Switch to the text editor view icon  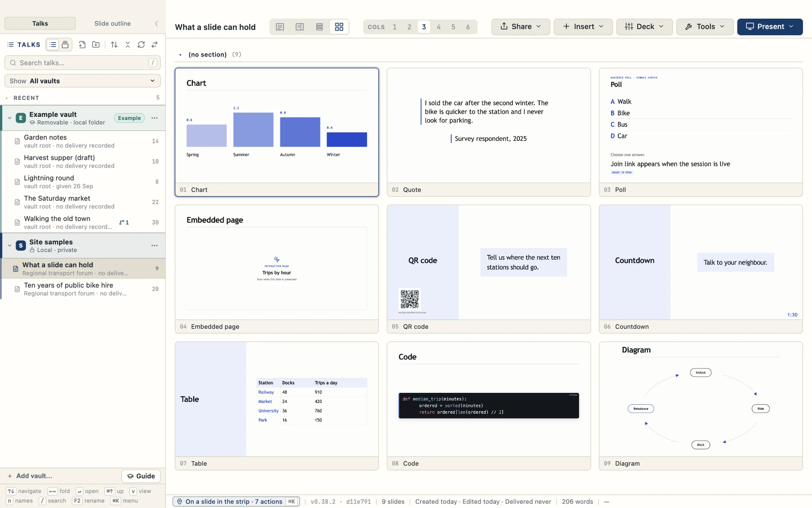click(280, 27)
